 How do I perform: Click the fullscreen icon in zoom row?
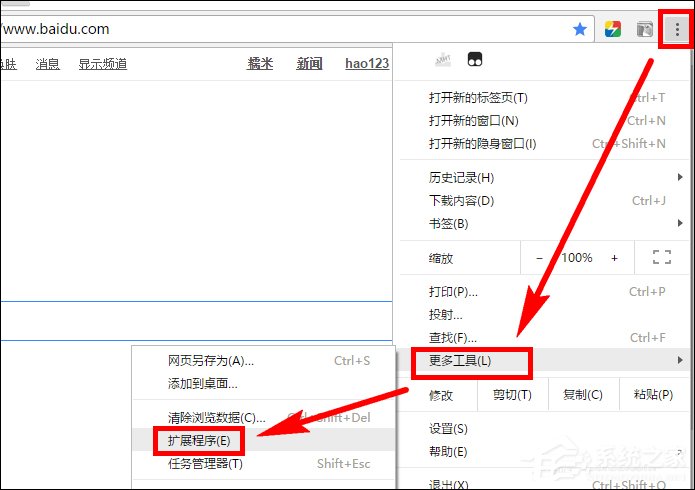pos(662,257)
